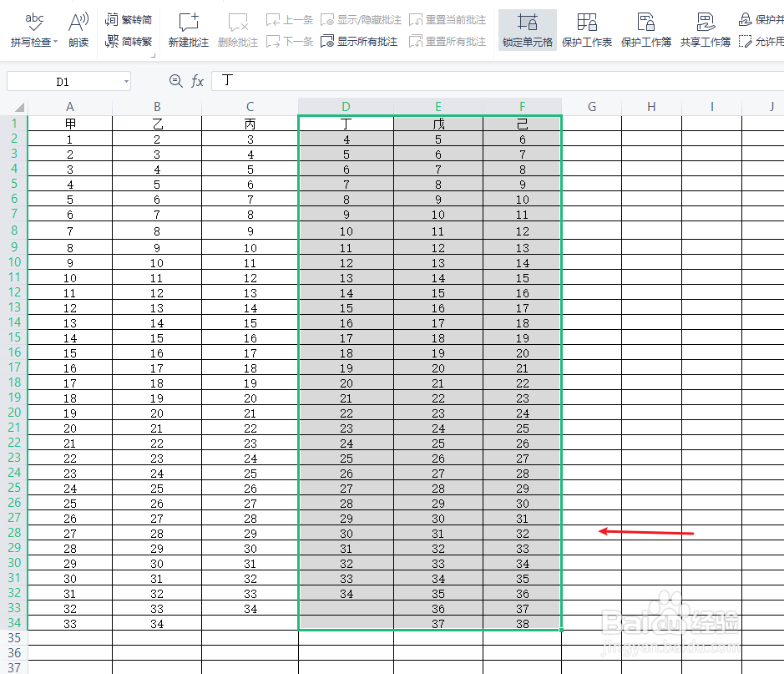Click the 朗读 read aloud icon
This screenshot has width=784, height=674.
click(78, 30)
